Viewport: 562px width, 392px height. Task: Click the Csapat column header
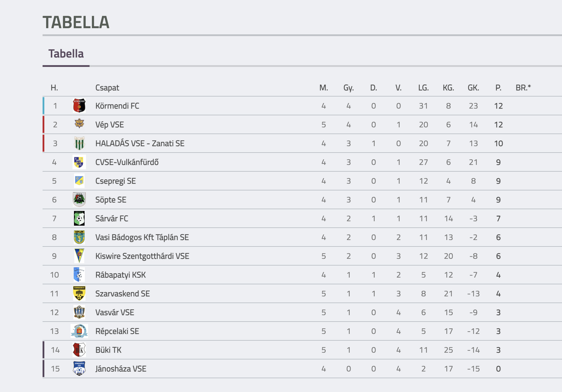point(107,88)
